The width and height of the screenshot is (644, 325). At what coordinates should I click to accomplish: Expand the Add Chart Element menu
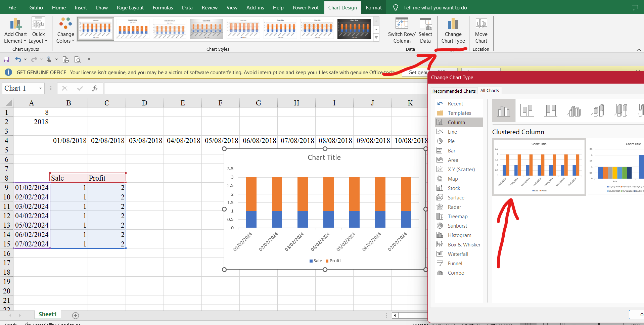click(15, 31)
